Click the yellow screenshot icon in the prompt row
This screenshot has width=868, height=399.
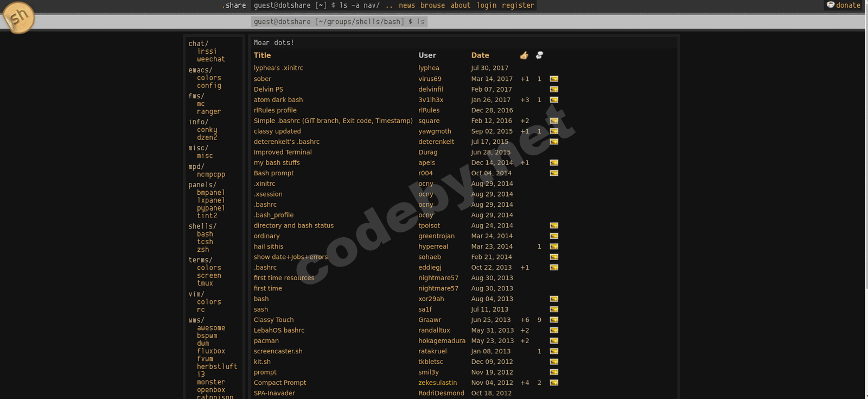click(x=554, y=372)
